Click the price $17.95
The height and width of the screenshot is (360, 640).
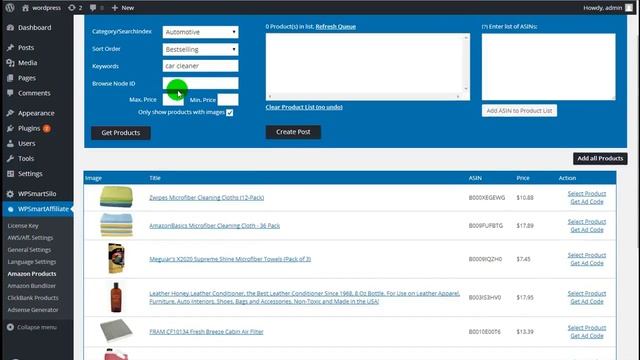click(x=525, y=298)
